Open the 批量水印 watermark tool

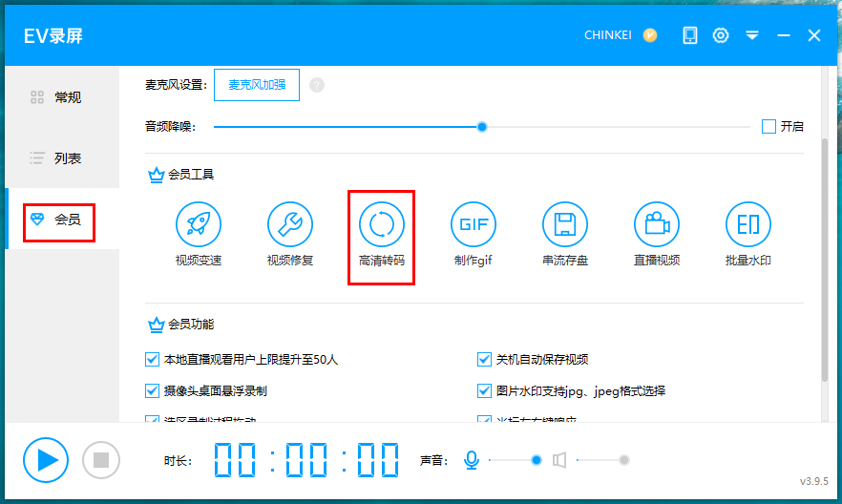(x=748, y=225)
